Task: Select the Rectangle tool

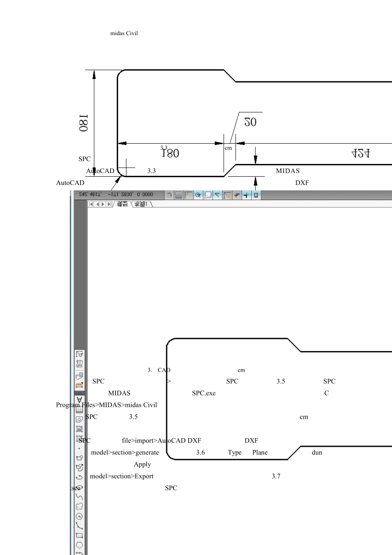Action: click(x=79, y=536)
